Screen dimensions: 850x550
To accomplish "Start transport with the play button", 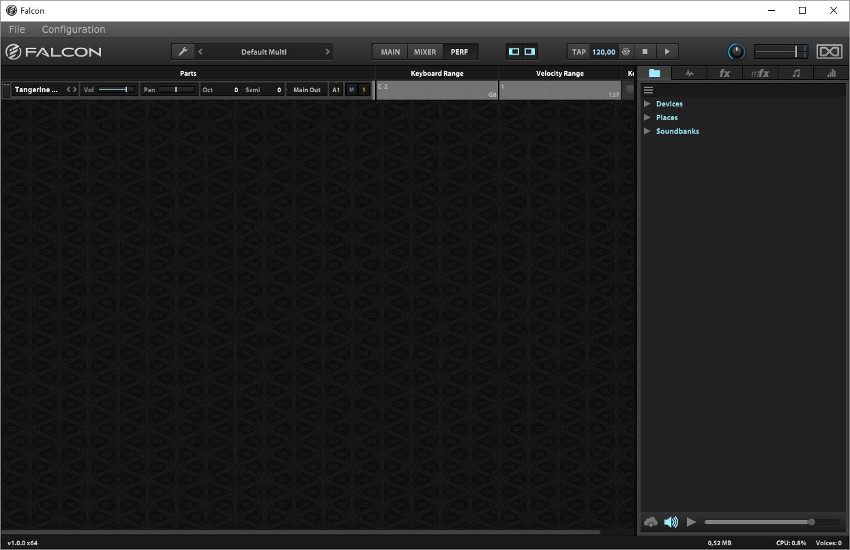I will click(667, 51).
